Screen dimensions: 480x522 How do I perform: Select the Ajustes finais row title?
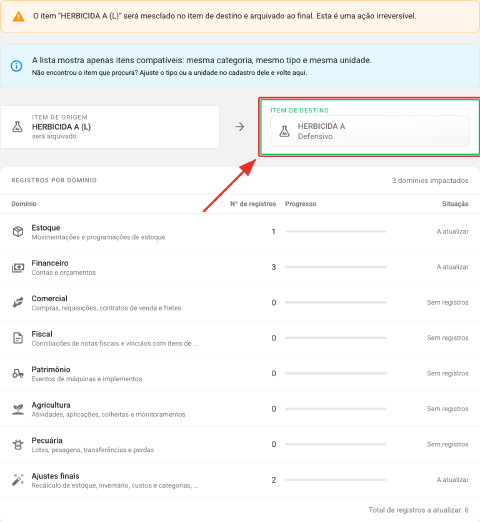click(x=55, y=476)
